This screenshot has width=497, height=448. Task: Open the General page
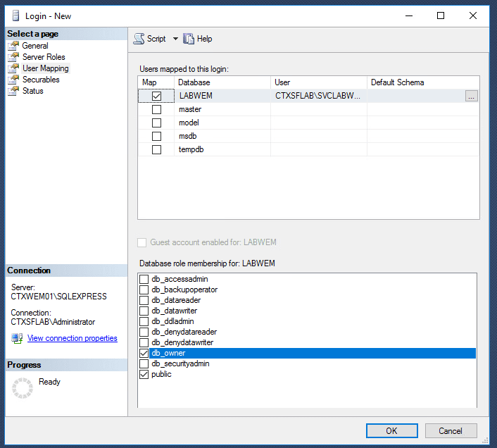[x=35, y=46]
